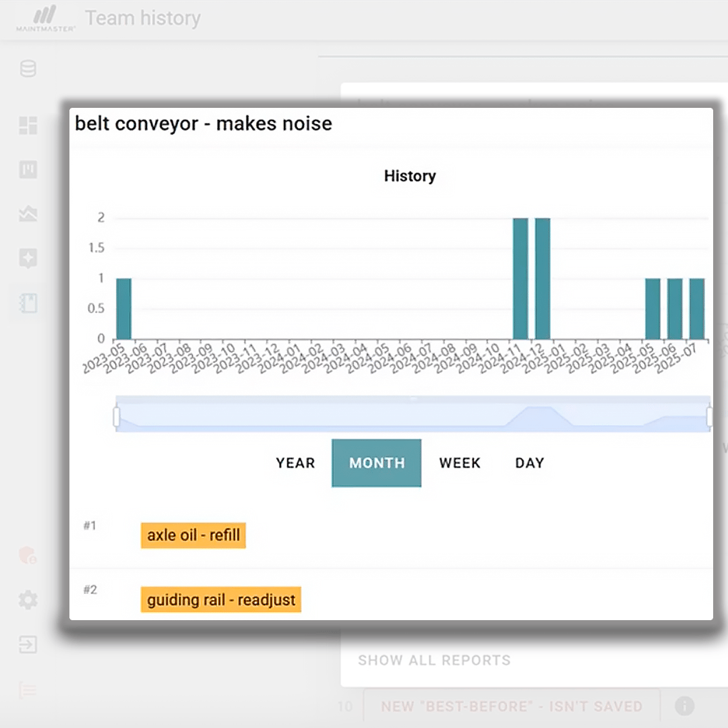Click the 2024-12 bar in the History chart
This screenshot has height=728, width=728.
[543, 276]
